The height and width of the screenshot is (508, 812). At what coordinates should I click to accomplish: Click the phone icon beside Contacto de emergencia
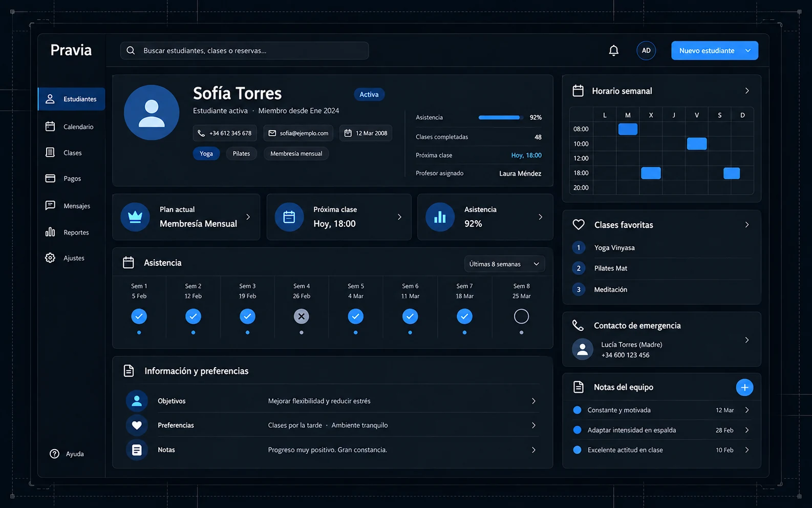(x=578, y=325)
